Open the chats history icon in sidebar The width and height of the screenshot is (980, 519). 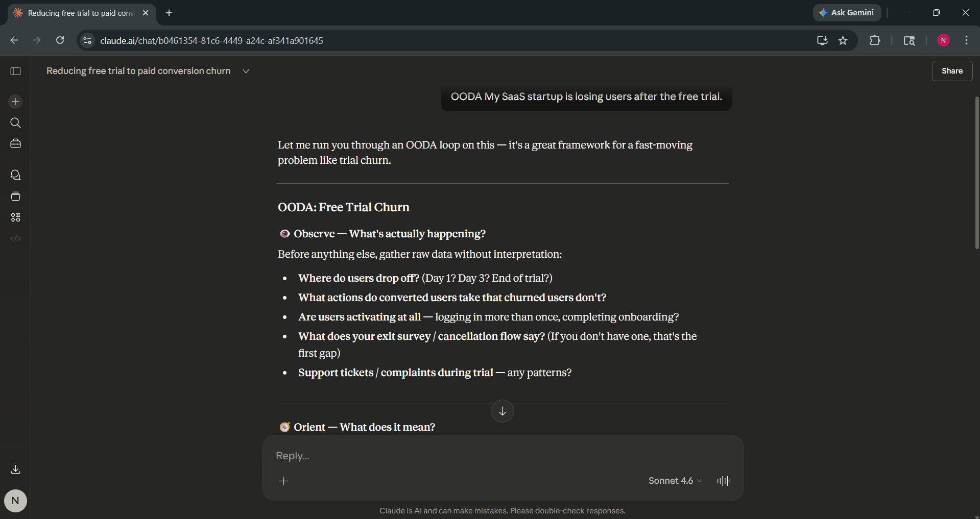15,175
